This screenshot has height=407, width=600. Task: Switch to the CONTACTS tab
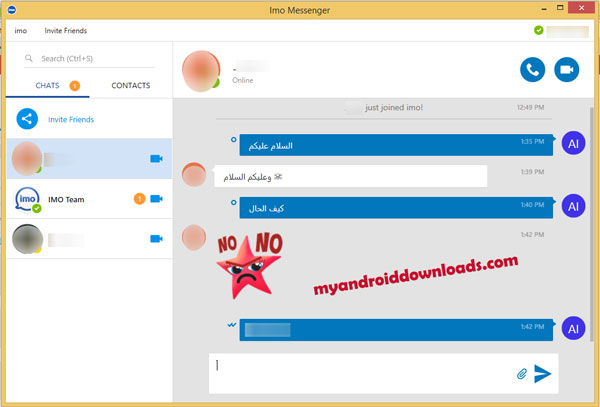(130, 85)
